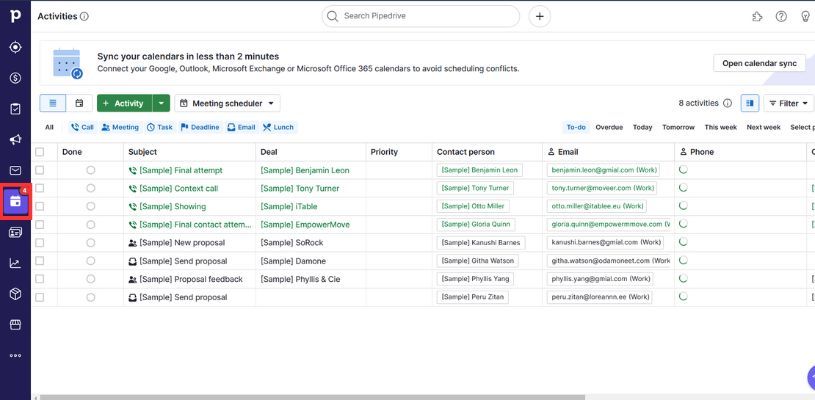Viewport: 815px width, 400px height.
Task: Open tips lightbulb icon
Action: point(805,17)
